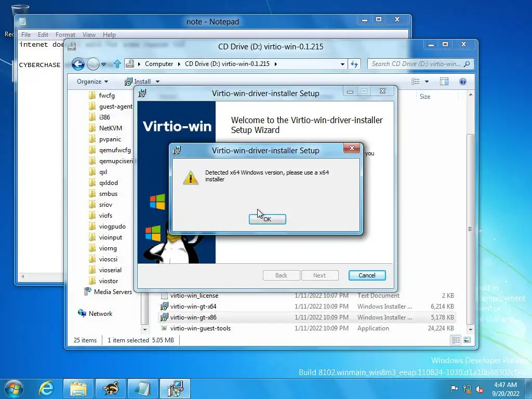Viewport: 532px width, 399px height.
Task: Click the Start button orb
Action: 14,389
